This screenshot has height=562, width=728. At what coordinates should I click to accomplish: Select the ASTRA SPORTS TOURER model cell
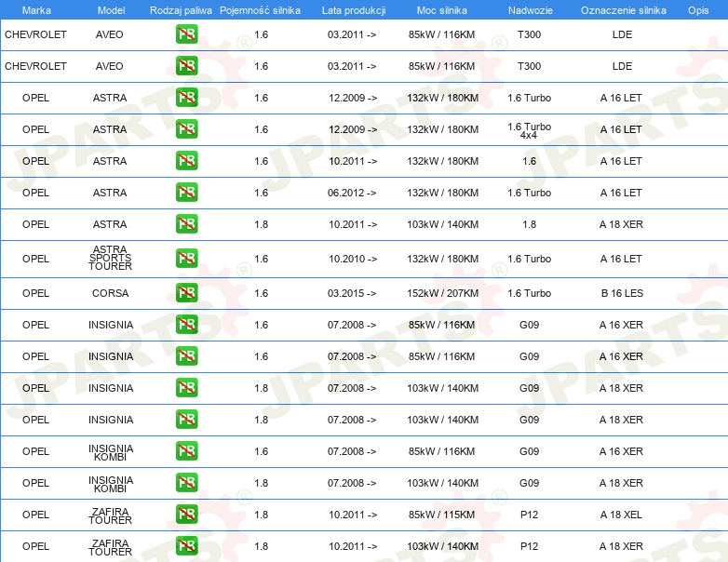pyautogui.click(x=110, y=258)
